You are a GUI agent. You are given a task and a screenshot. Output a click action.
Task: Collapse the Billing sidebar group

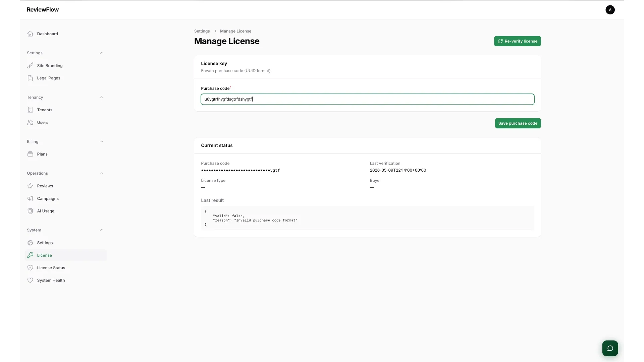coord(102,141)
